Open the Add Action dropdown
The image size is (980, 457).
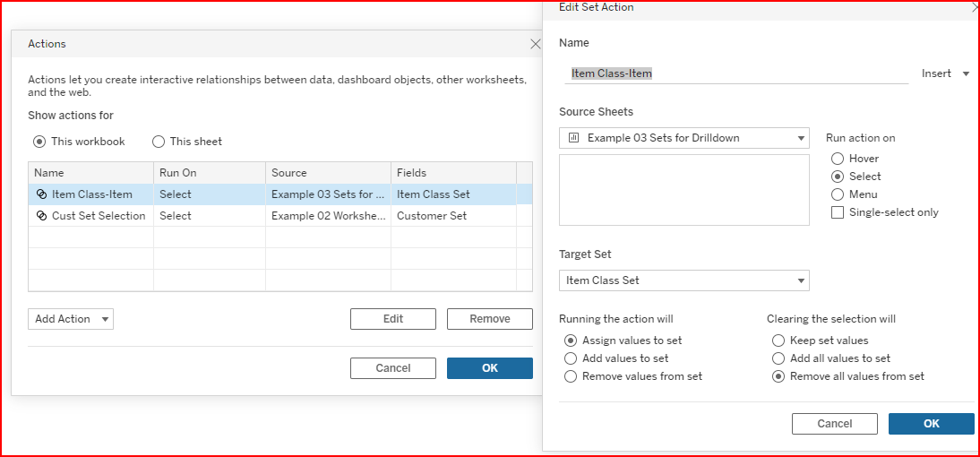(71, 319)
